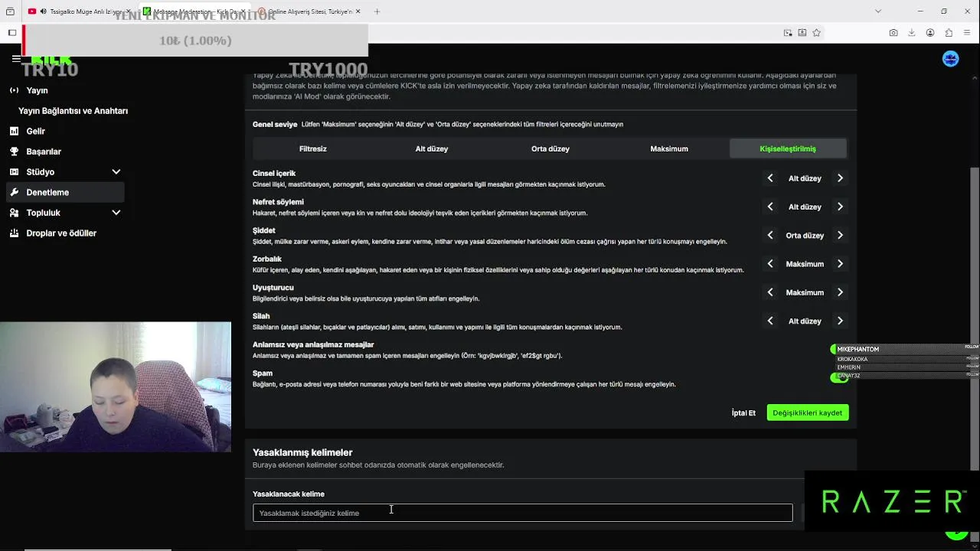Raise the Silah level with right arrow

tap(840, 321)
